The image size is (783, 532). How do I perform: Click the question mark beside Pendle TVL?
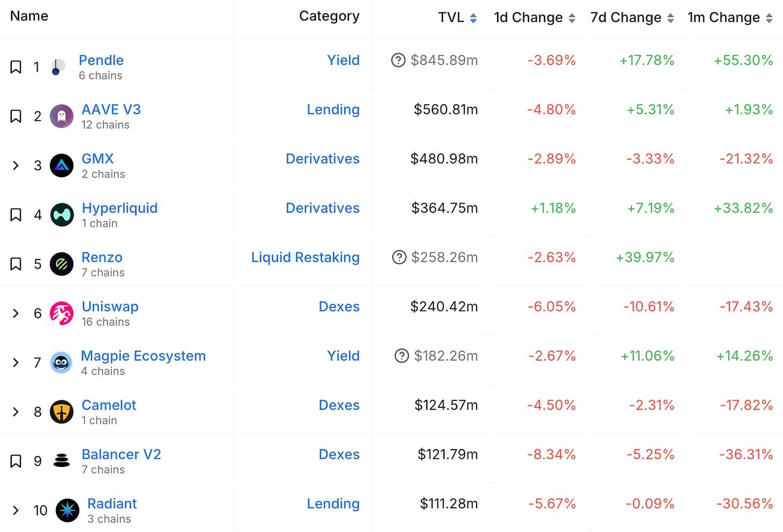click(398, 60)
